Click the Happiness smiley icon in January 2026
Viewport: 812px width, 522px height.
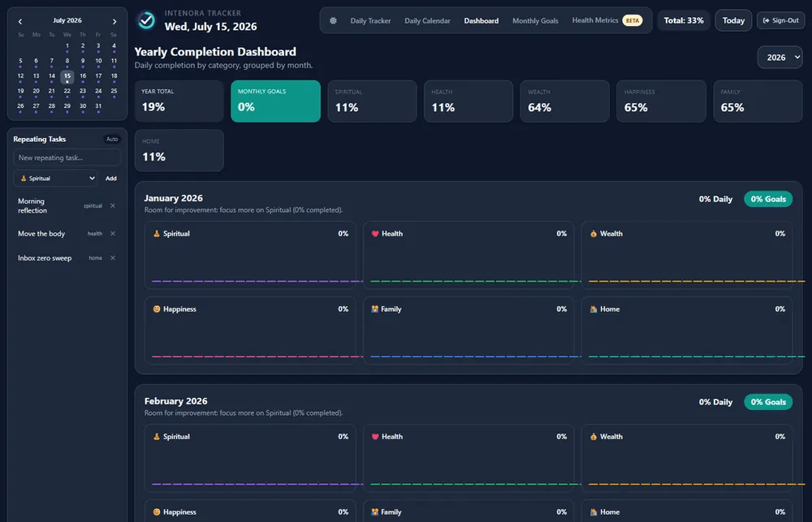(x=157, y=309)
